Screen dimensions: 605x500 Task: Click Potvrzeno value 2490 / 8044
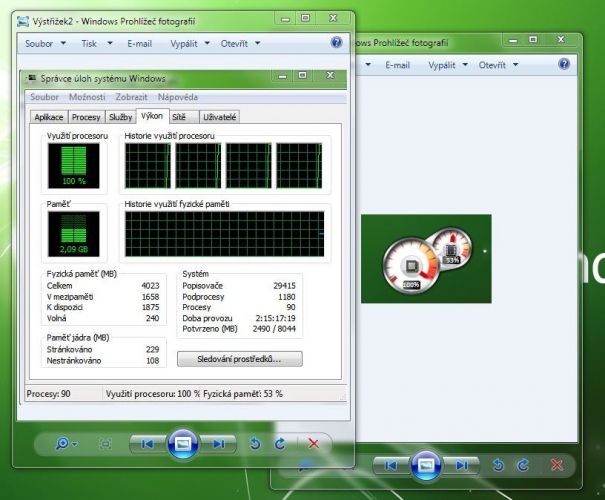[x=274, y=329]
